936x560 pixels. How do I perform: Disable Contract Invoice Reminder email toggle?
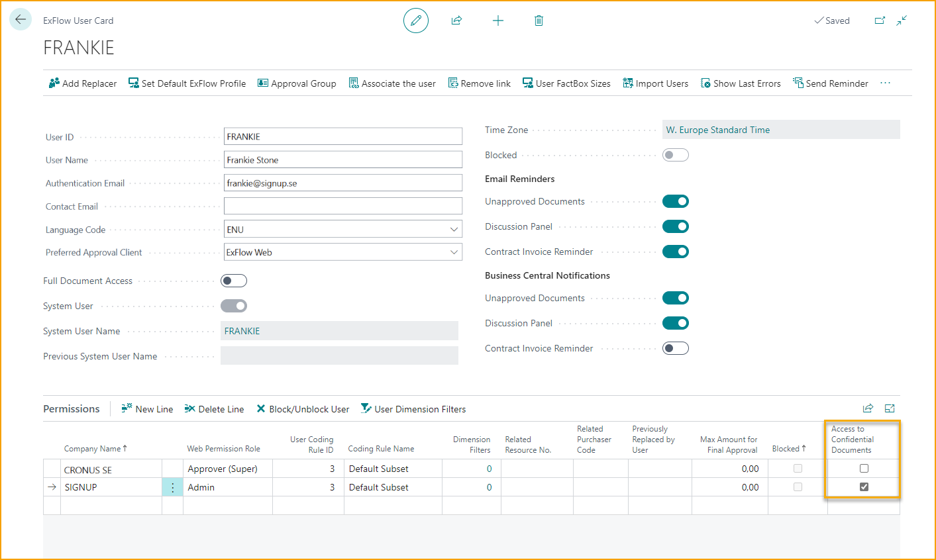(x=676, y=252)
